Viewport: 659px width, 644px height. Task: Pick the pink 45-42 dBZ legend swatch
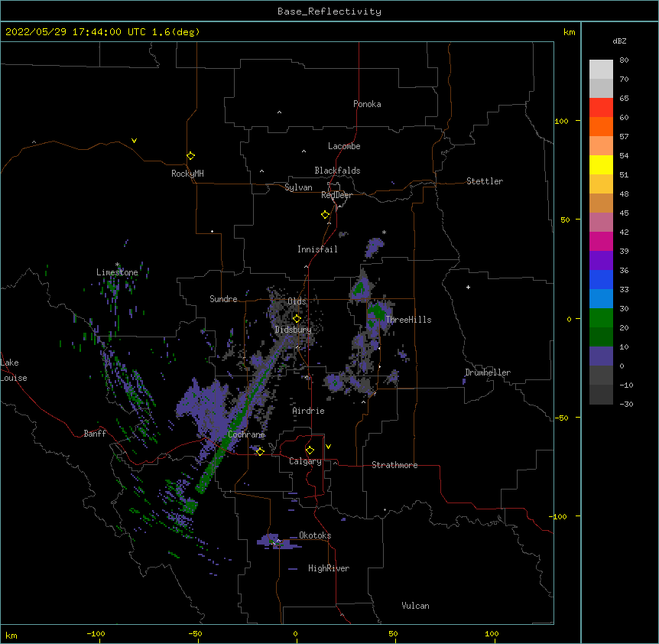click(x=601, y=223)
